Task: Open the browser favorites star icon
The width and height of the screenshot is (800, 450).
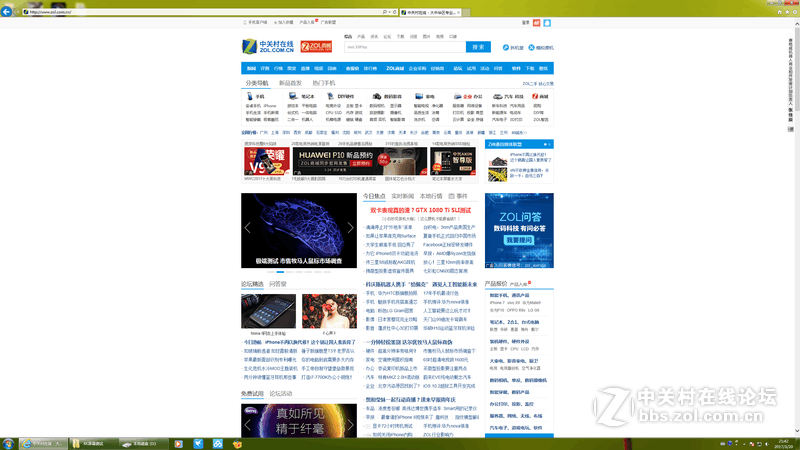Action: [x=787, y=12]
